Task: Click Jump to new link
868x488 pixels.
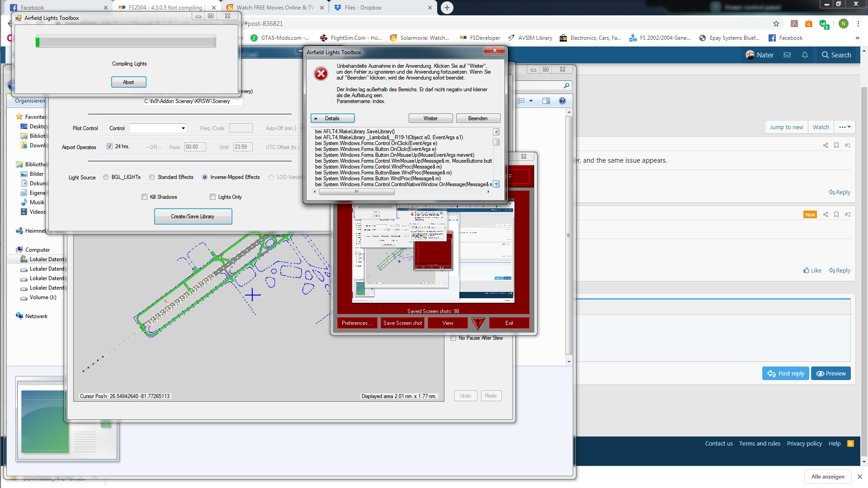Action: [787, 127]
